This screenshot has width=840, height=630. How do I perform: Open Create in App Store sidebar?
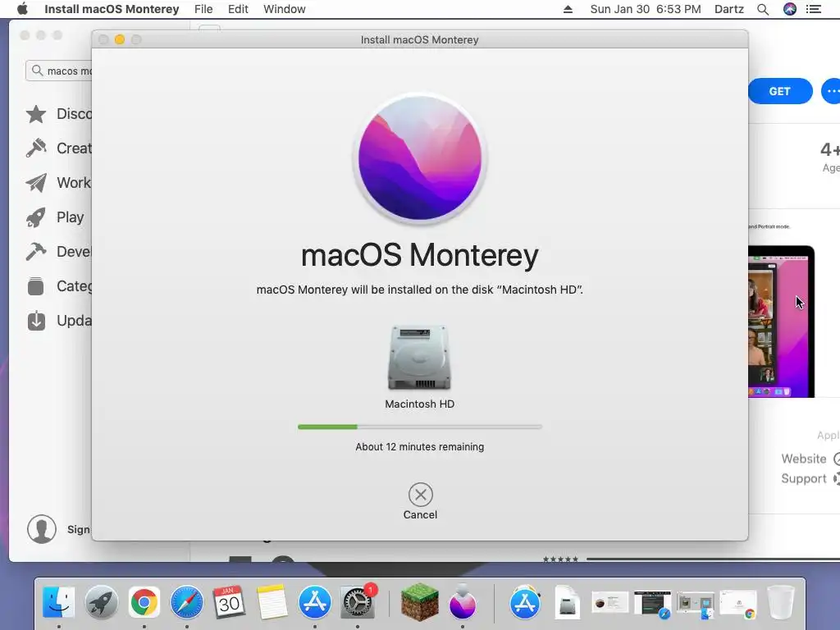tap(59, 148)
